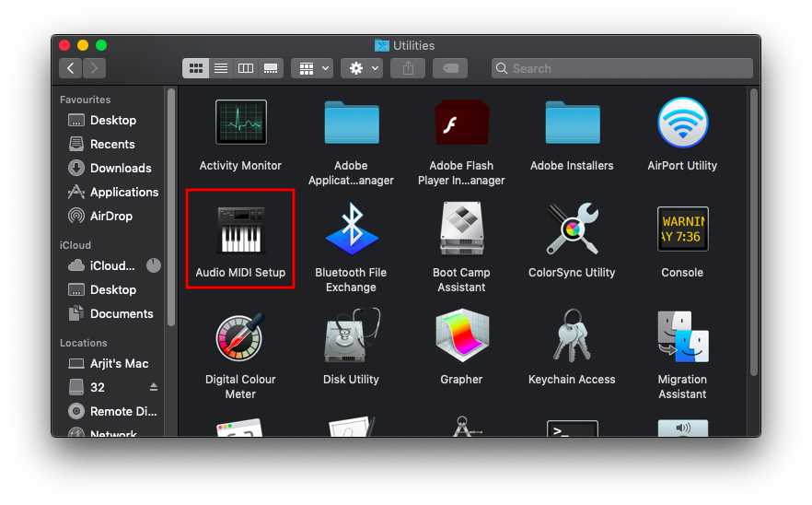Click the sidebar scrollbar

click(171, 207)
